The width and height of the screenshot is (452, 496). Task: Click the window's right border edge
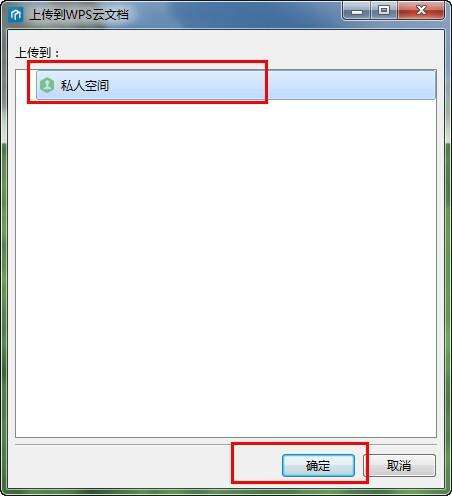pos(448,267)
